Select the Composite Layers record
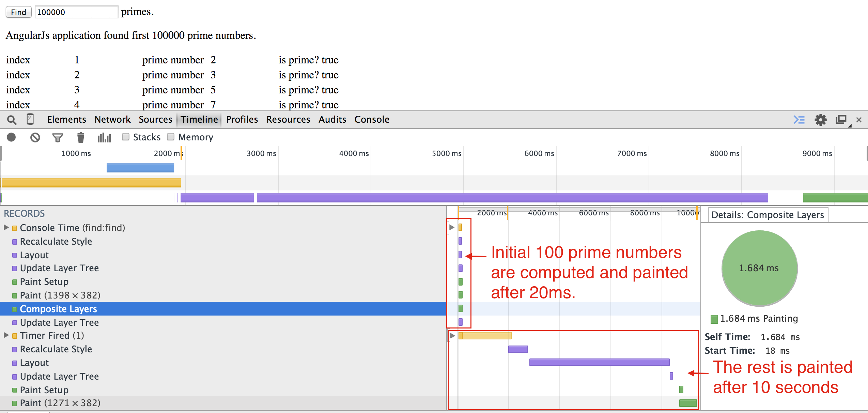 tap(58, 309)
